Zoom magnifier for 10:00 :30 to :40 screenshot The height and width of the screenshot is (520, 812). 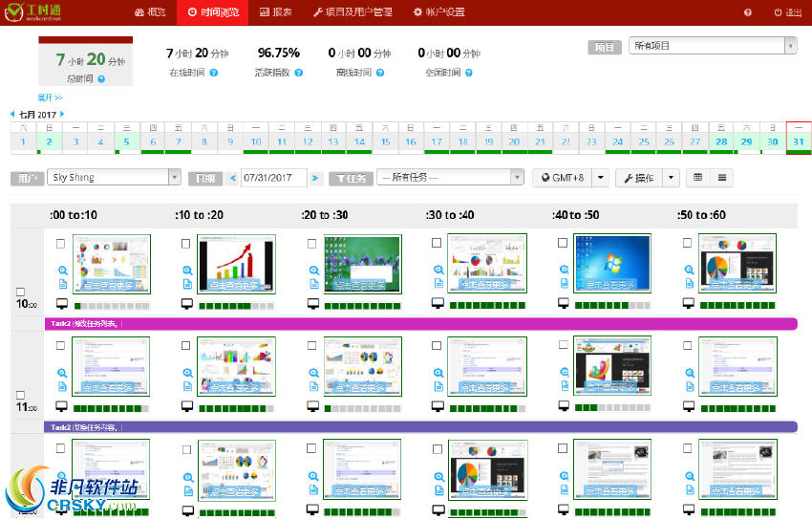(438, 270)
